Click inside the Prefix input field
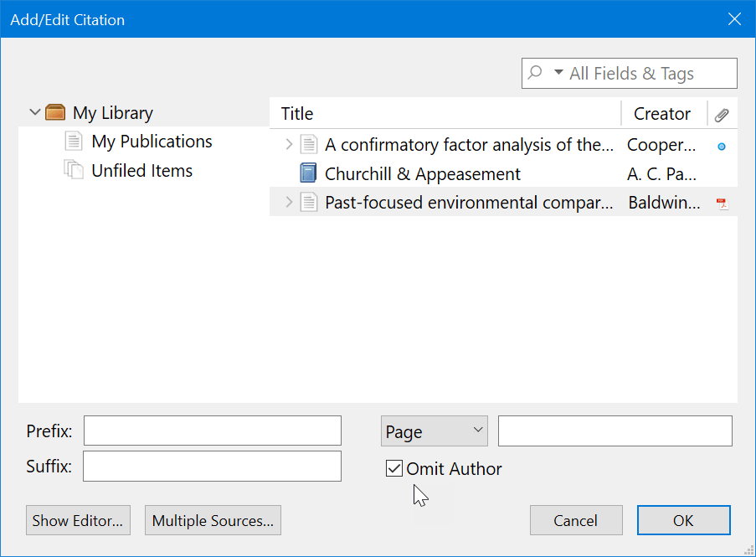The width and height of the screenshot is (756, 557). 212,430
